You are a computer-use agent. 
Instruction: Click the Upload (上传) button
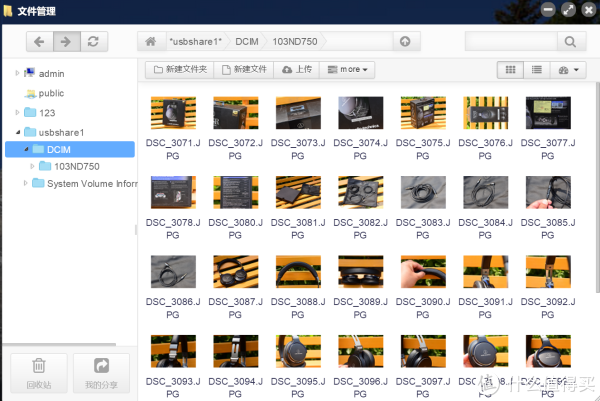[x=298, y=70]
